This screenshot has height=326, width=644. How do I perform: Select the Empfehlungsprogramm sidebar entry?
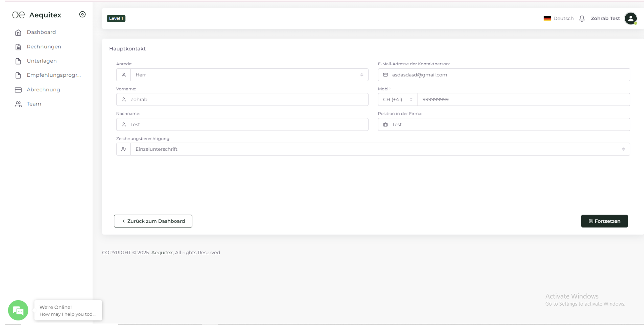point(53,75)
